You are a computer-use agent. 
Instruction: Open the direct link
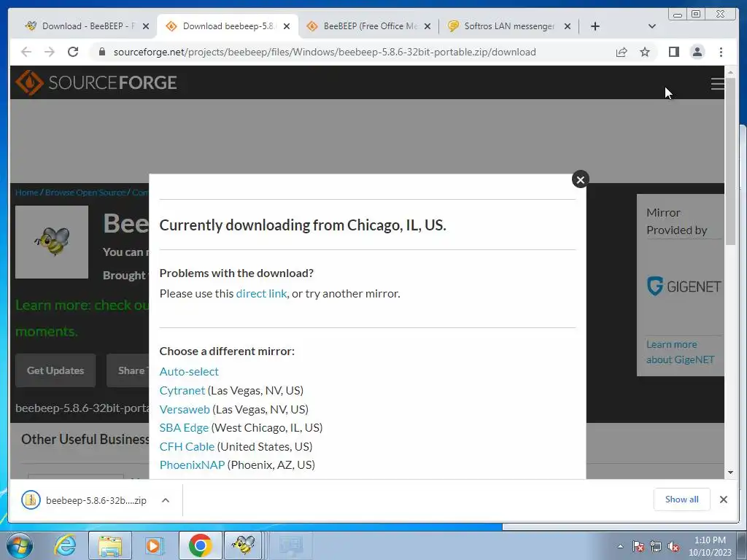click(x=262, y=294)
